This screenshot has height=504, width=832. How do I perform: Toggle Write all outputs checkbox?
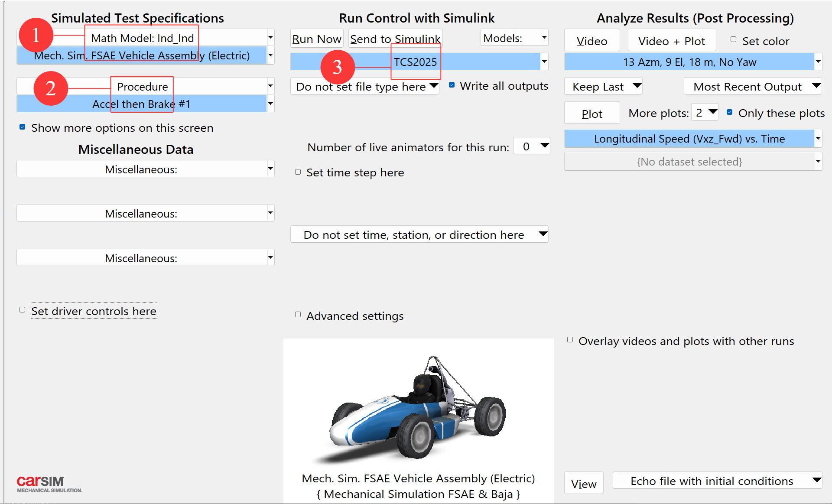click(452, 85)
